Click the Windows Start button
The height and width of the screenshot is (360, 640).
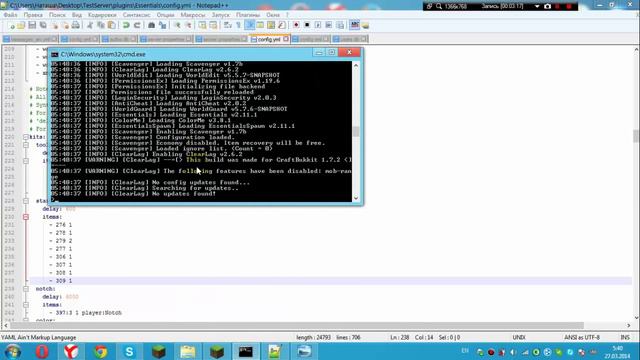pos(13,351)
